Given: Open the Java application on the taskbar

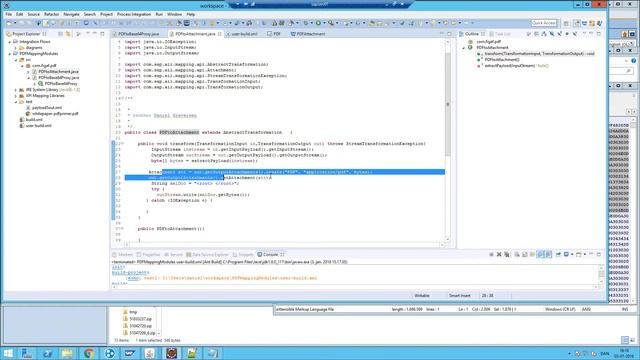Looking at the screenshot, I should pyautogui.click(x=150, y=353).
